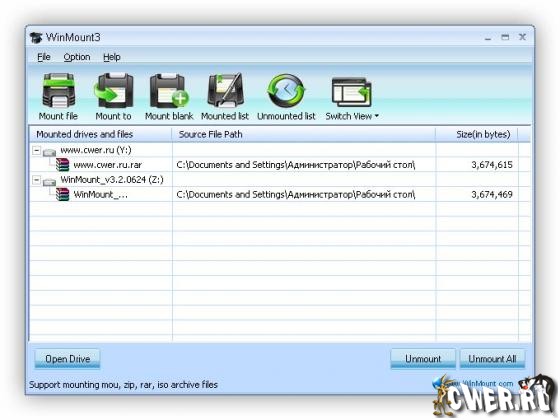Collapse the www.cwer.ru (Y:) drive node
The width and height of the screenshot is (560, 420).
pos(36,150)
